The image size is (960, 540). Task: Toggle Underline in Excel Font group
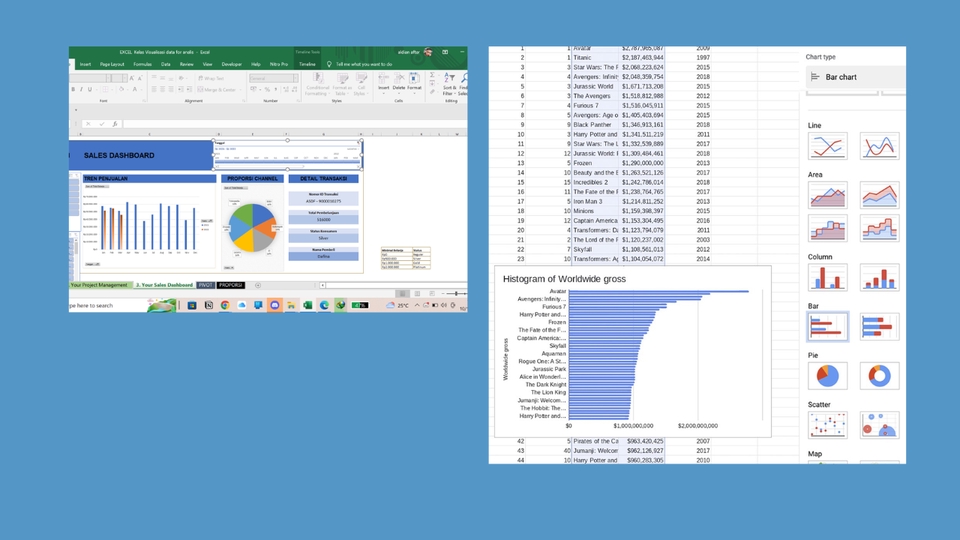click(x=89, y=89)
